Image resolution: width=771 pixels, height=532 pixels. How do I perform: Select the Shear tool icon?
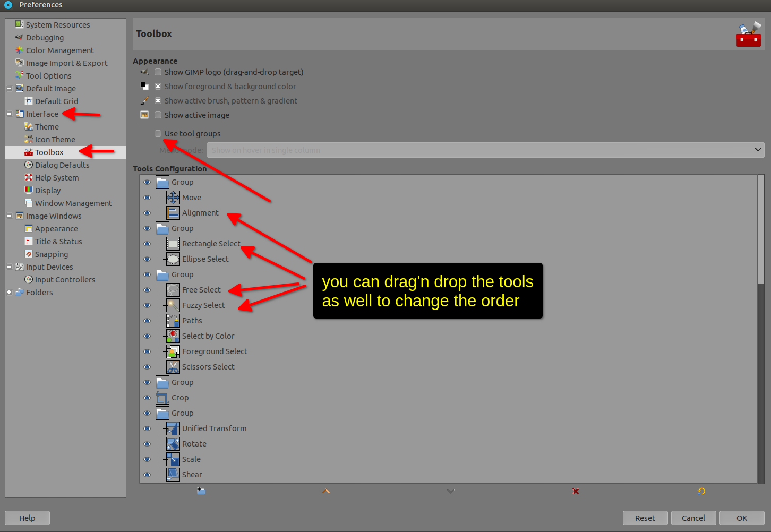173,475
